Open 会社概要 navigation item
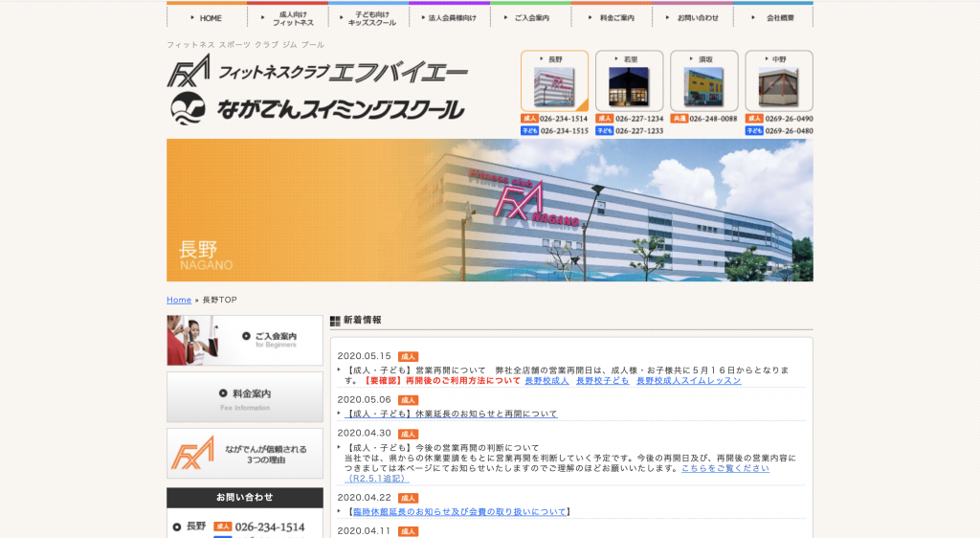Screen dimensions: 980x538 773,17
